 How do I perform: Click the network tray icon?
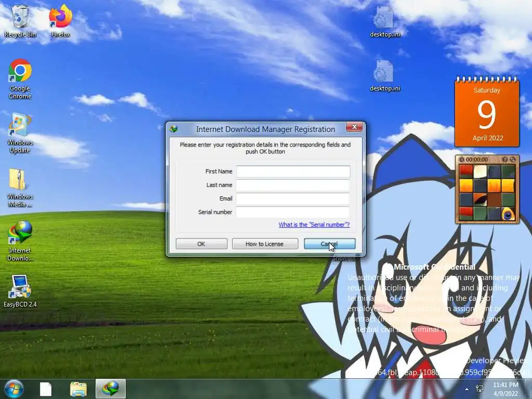tap(480, 389)
